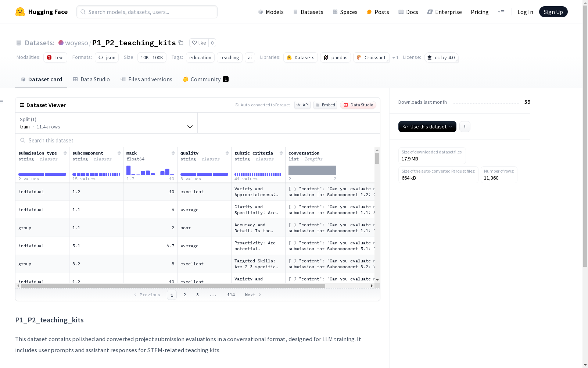Click the Embed button
This screenshot has width=588, height=368.
tap(325, 105)
